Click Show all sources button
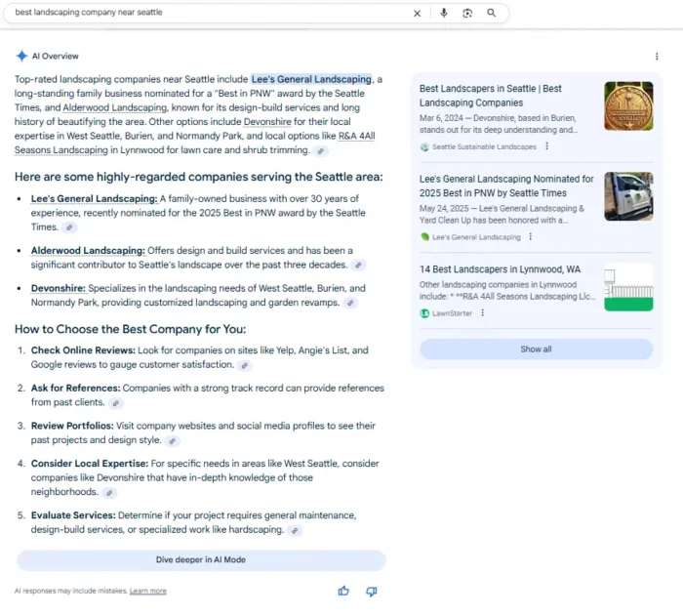683x616 pixels. tap(536, 349)
